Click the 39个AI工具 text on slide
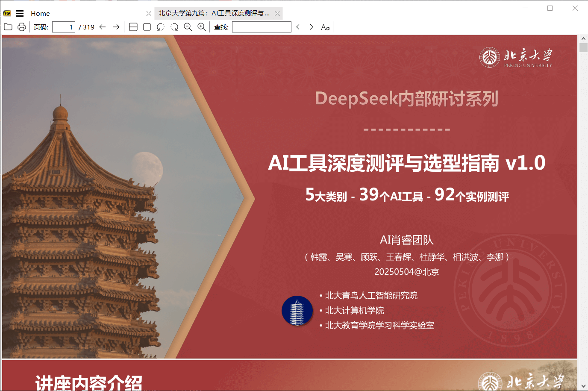588x391 pixels. [x=391, y=195]
